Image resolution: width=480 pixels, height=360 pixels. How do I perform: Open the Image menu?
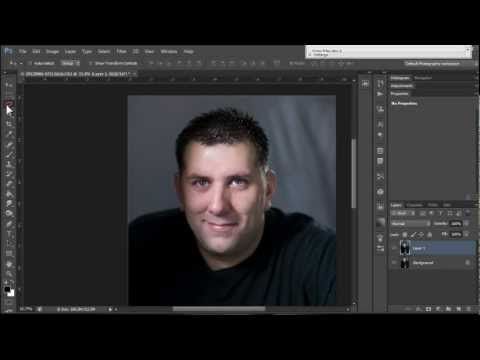(52, 51)
